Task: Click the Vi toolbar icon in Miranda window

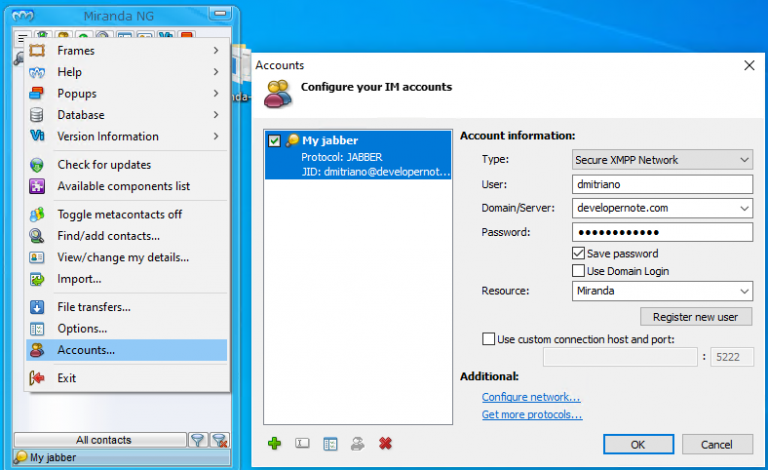Action: 166,35
